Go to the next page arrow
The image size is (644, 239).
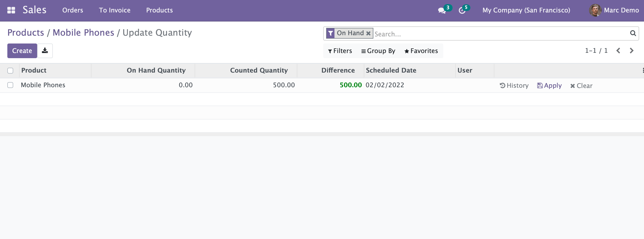coord(632,51)
